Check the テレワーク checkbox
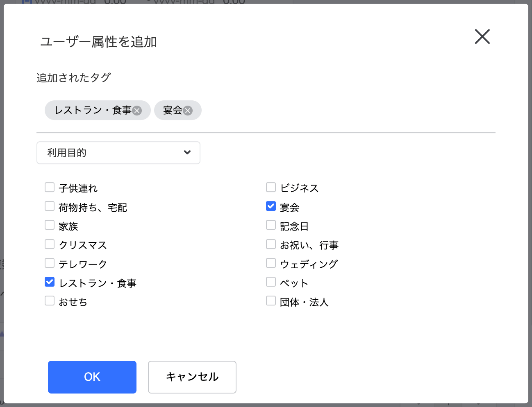532x407 pixels. click(50, 263)
